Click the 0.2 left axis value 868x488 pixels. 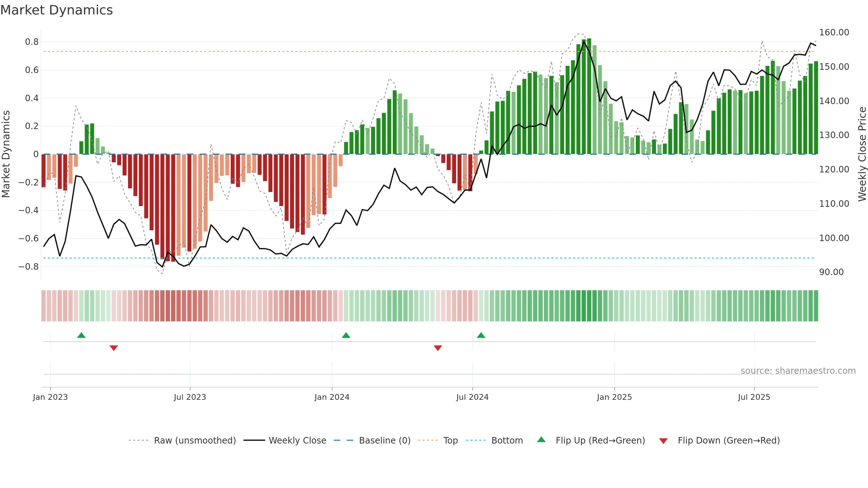pos(32,126)
